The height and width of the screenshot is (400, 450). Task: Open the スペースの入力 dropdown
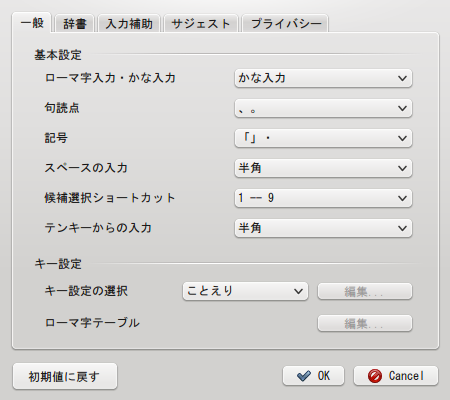click(x=323, y=168)
